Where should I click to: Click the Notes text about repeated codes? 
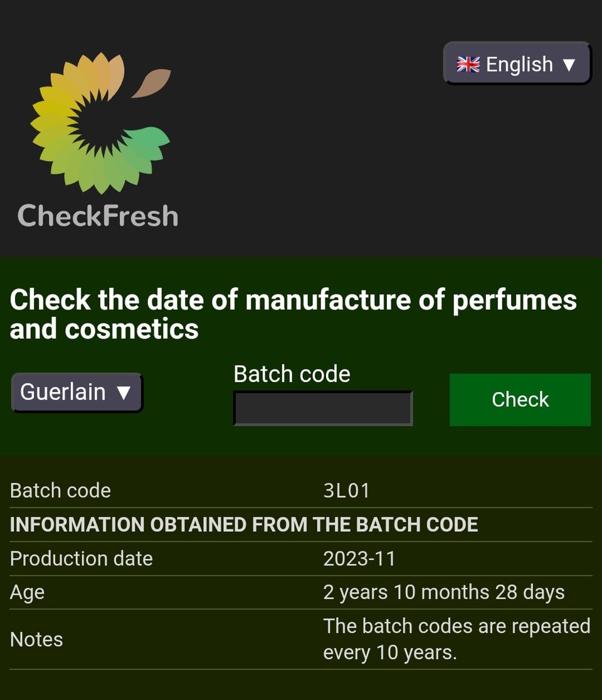pyautogui.click(x=457, y=639)
